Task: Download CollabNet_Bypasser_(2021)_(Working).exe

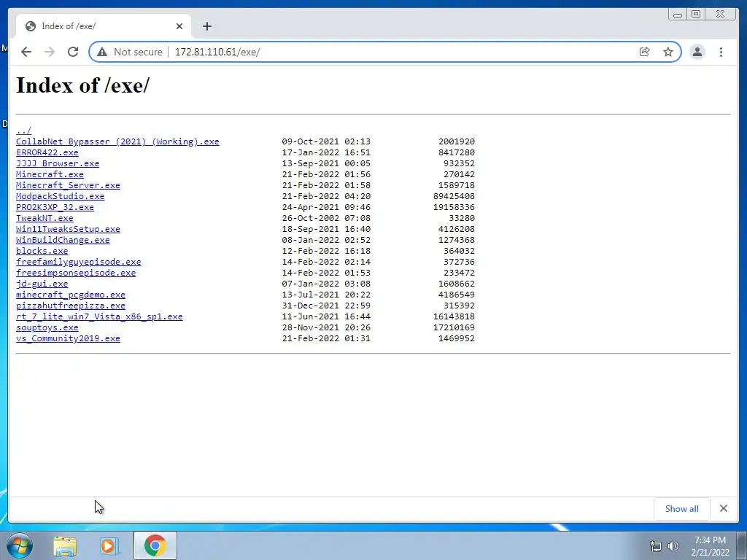Action: coord(117,141)
